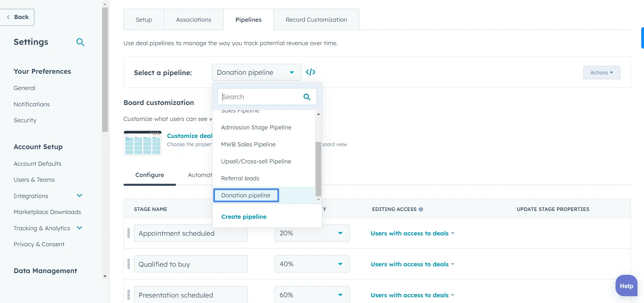
Task: Select Admission Stage Pipeline from list
Action: coord(256,127)
